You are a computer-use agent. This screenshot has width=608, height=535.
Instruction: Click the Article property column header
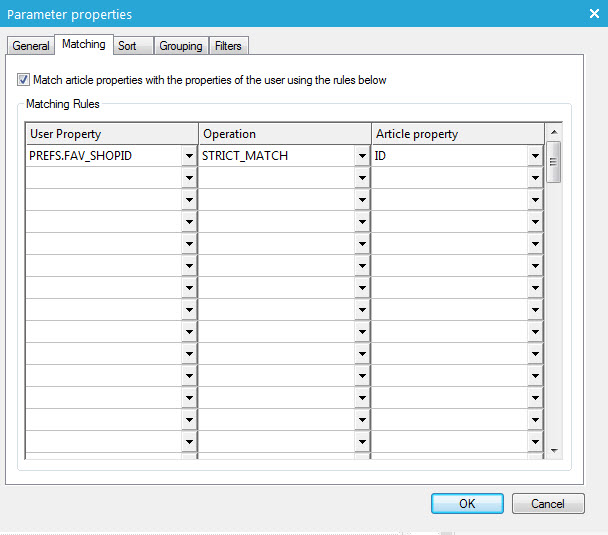click(457, 134)
